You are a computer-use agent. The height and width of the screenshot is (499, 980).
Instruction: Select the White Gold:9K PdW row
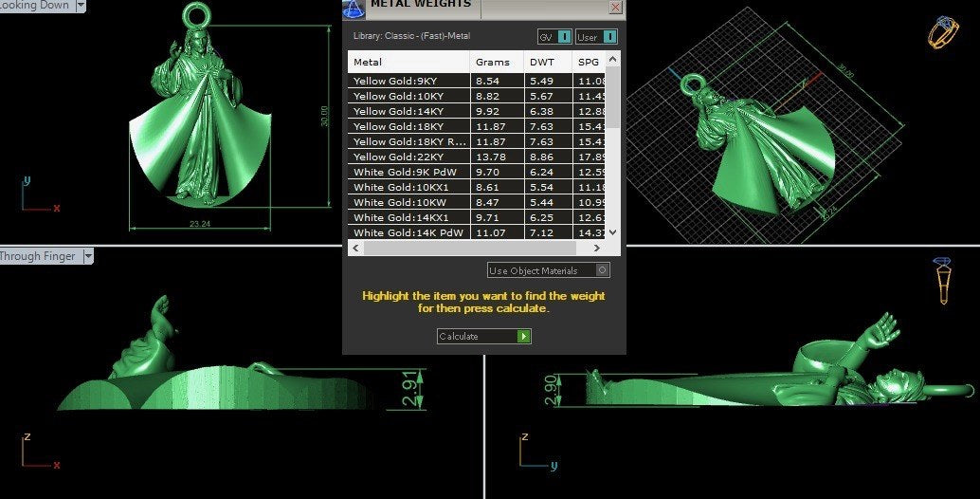[476, 172]
